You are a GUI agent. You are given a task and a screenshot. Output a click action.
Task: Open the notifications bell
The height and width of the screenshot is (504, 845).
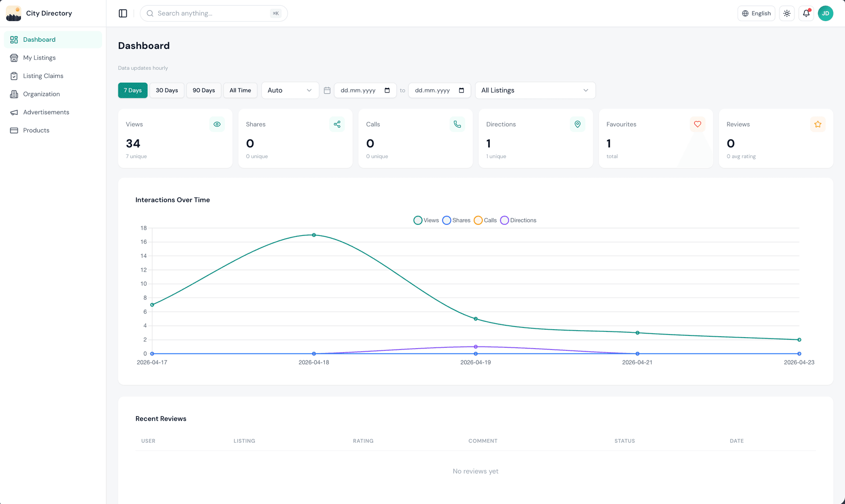coord(806,13)
